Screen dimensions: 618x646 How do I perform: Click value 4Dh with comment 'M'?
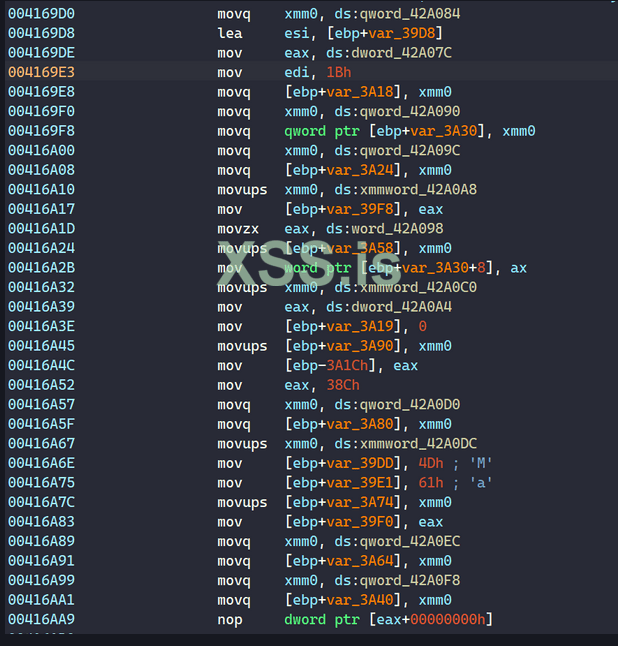click(x=431, y=463)
